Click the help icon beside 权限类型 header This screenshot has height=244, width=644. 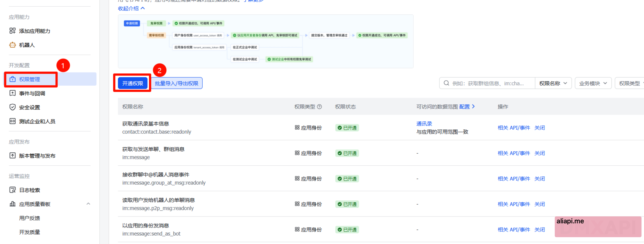tap(319, 107)
